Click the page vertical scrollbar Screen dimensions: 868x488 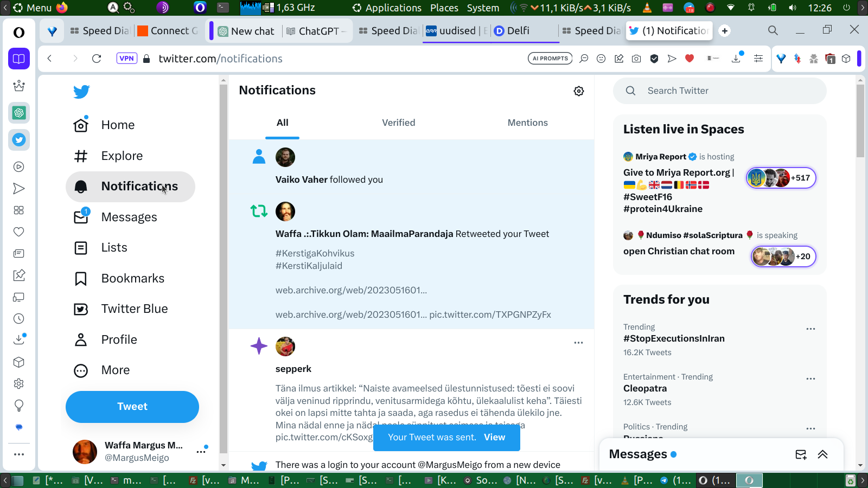pyautogui.click(x=860, y=120)
